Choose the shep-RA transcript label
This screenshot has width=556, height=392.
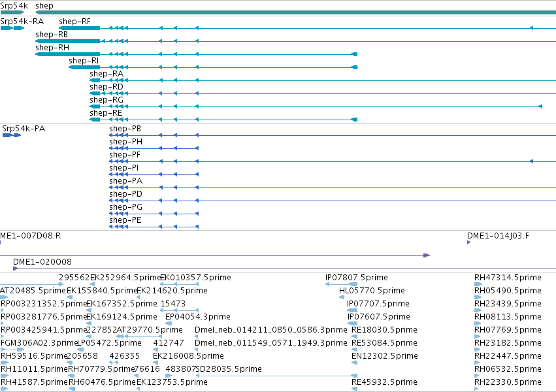click(x=106, y=74)
